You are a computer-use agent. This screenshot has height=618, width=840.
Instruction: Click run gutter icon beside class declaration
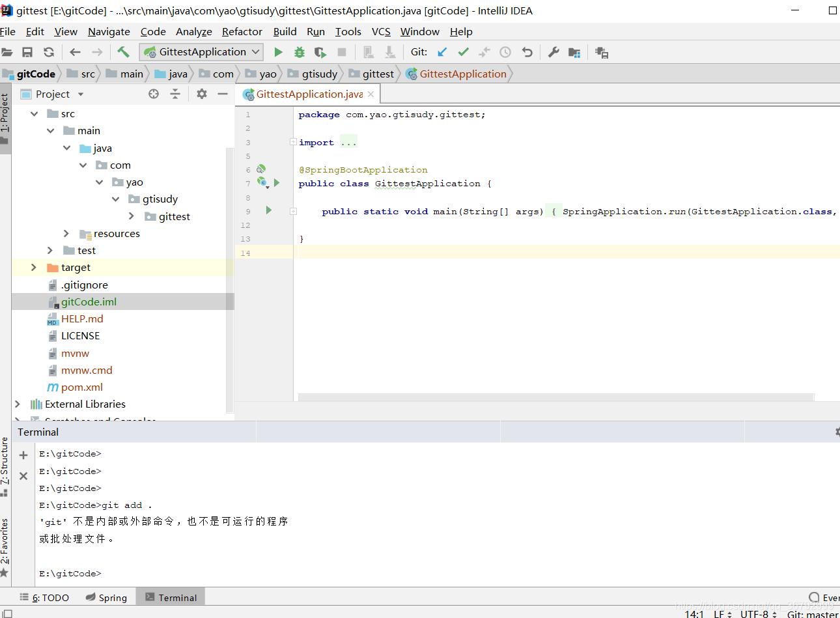pyautogui.click(x=277, y=183)
